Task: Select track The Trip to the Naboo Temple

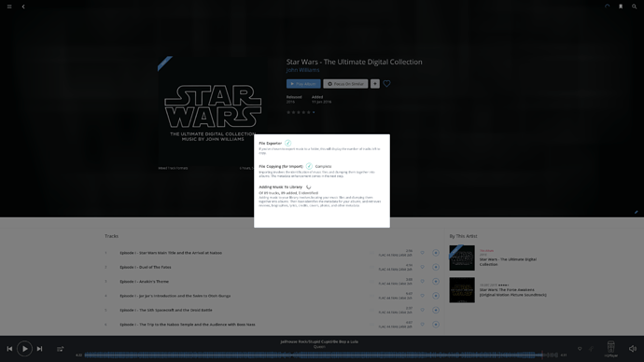Action: pos(188,325)
